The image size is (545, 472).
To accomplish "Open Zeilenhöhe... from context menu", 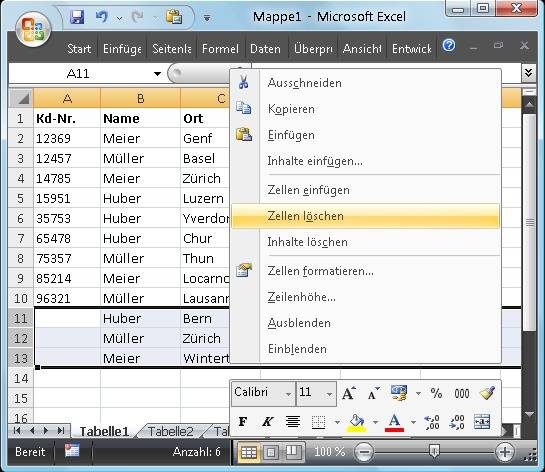I will (366, 297).
